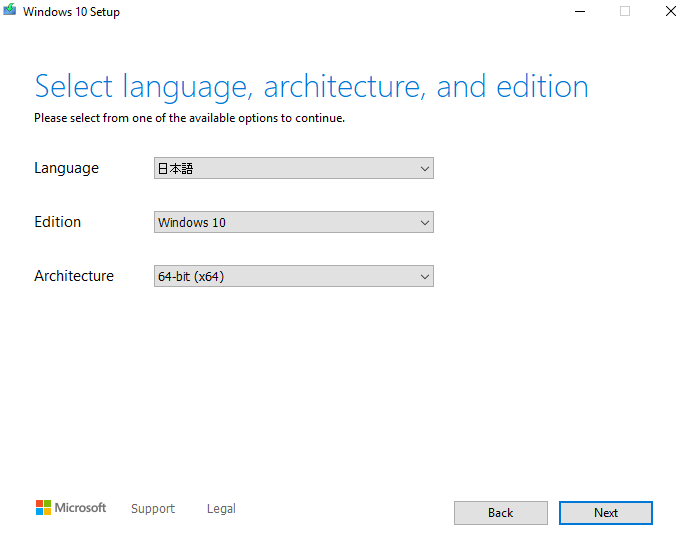This screenshot has height=550, width=686.
Task: Open the Support link
Action: click(x=153, y=509)
